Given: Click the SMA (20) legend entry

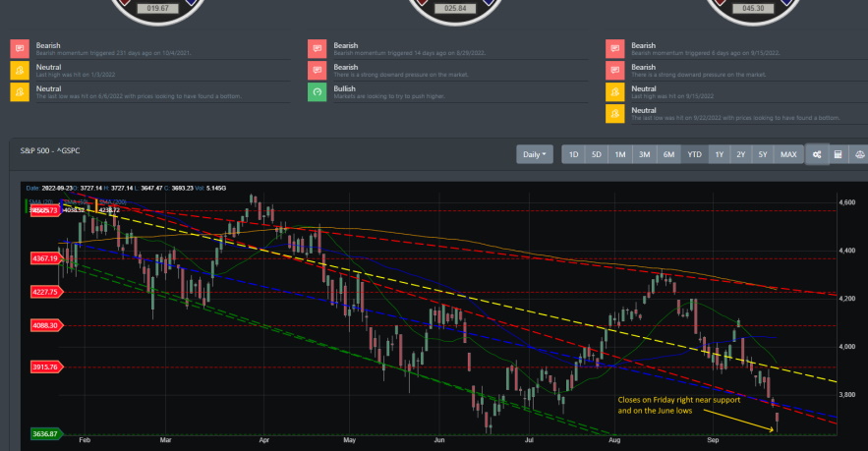Looking at the screenshot, I should pyautogui.click(x=42, y=206).
